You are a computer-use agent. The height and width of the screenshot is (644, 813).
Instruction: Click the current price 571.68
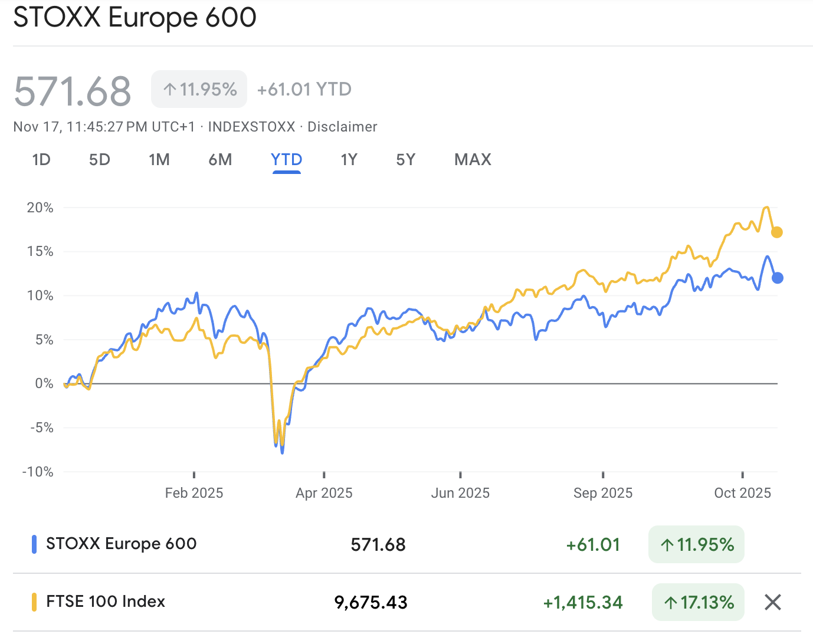[x=73, y=90]
